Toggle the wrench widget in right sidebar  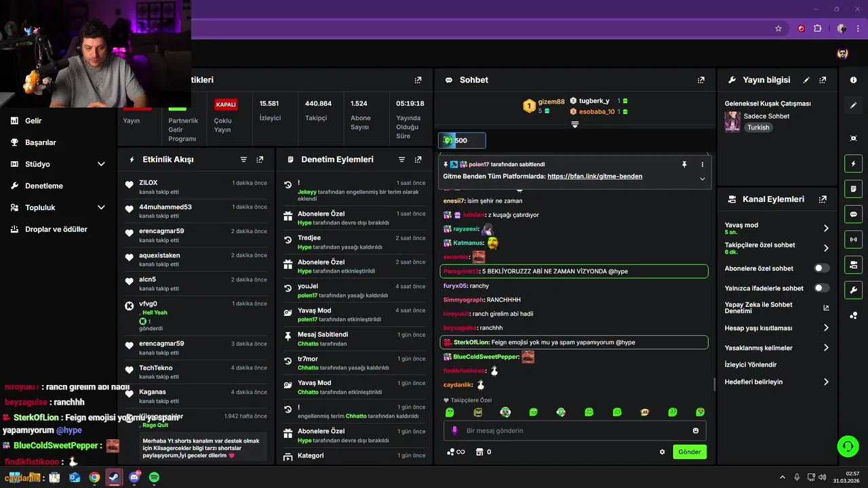pos(853,290)
